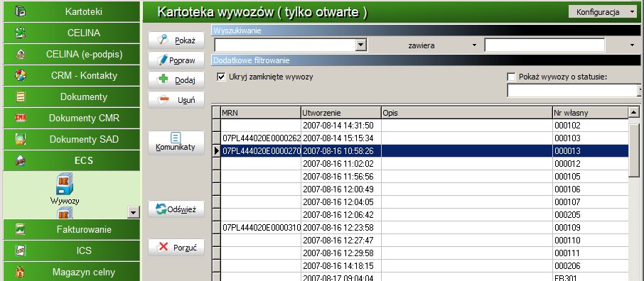
Task: Expand the ECS panel's down arrow
Action: pos(134,212)
